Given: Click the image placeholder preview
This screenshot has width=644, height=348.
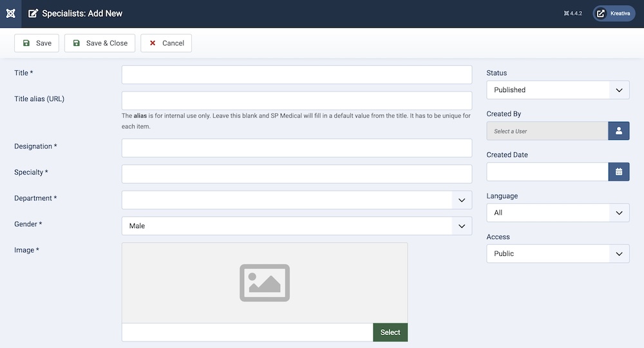Looking at the screenshot, I should coord(265,283).
